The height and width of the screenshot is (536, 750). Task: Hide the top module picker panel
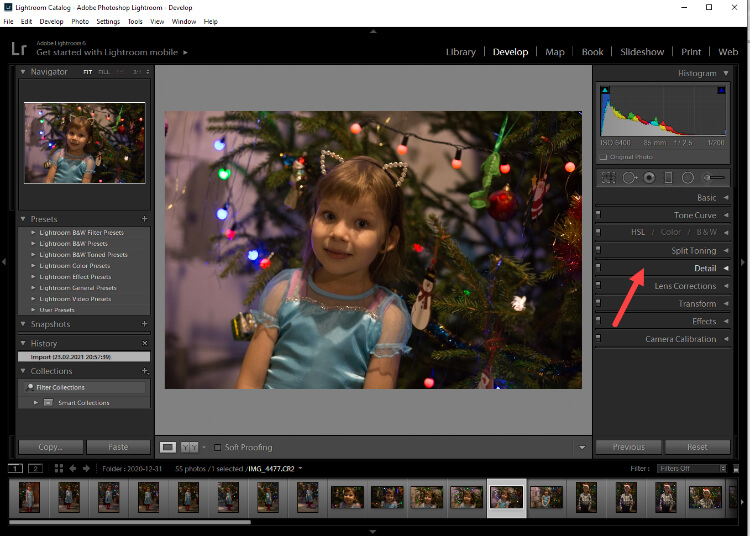pos(373,31)
